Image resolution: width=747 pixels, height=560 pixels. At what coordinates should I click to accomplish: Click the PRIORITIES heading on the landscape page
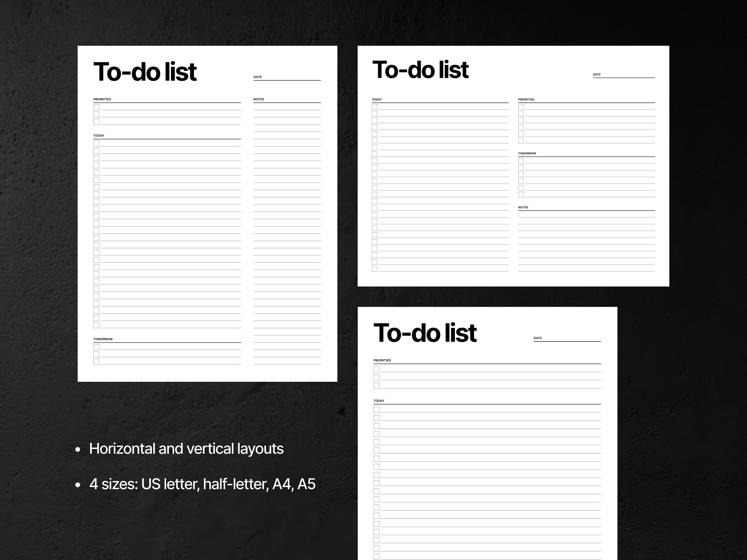[x=526, y=100]
